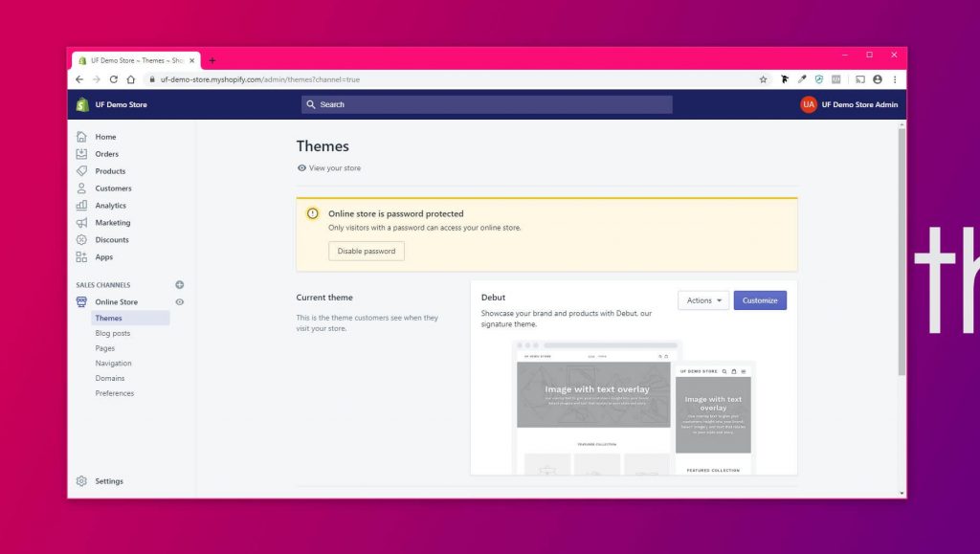Click the Discounts badge icon
The image size is (980, 554).
click(81, 240)
